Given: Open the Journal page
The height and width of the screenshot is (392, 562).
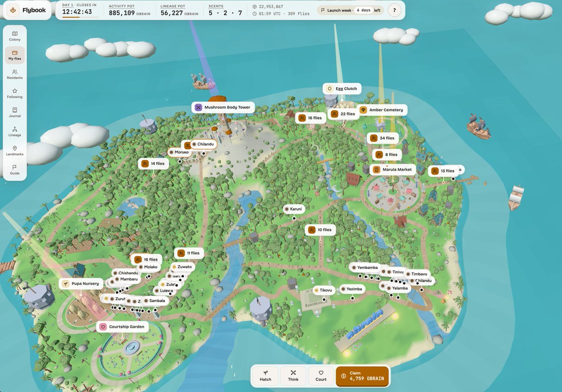Looking at the screenshot, I should point(15,112).
